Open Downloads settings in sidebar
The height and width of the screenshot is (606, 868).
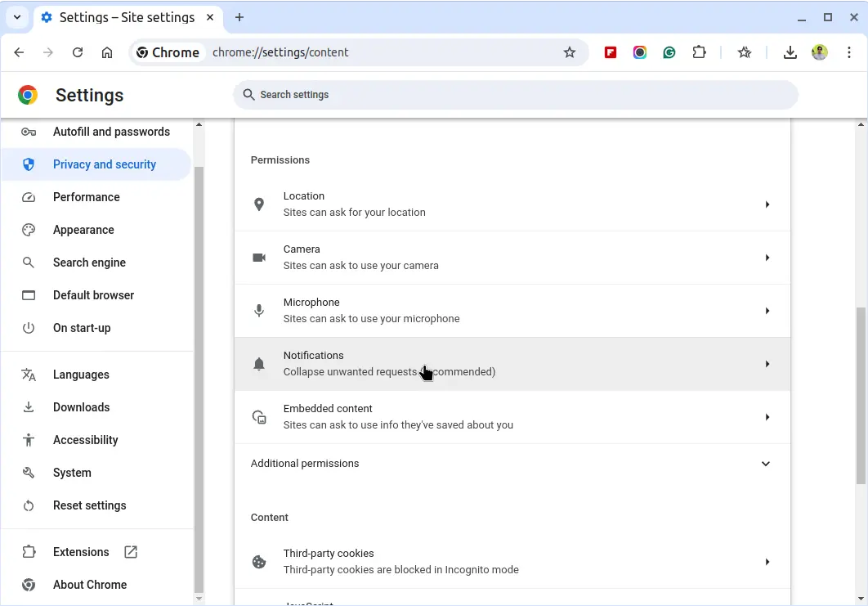click(96, 407)
